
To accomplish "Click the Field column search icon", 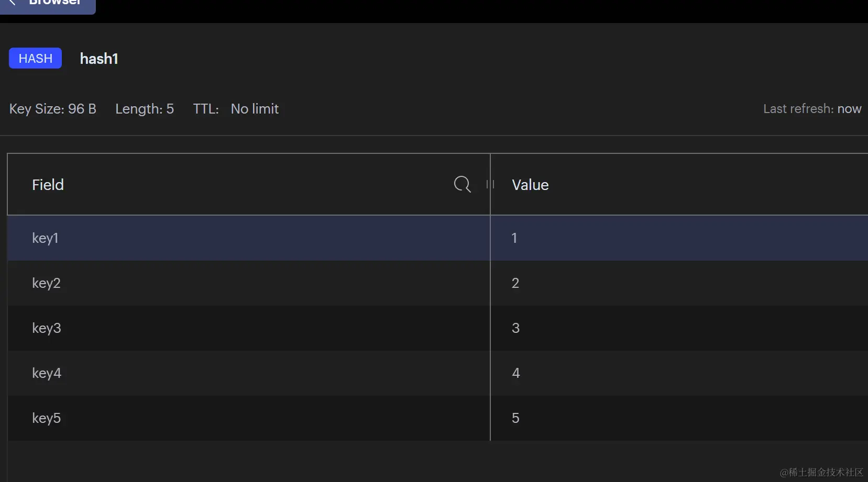I will pos(462,184).
